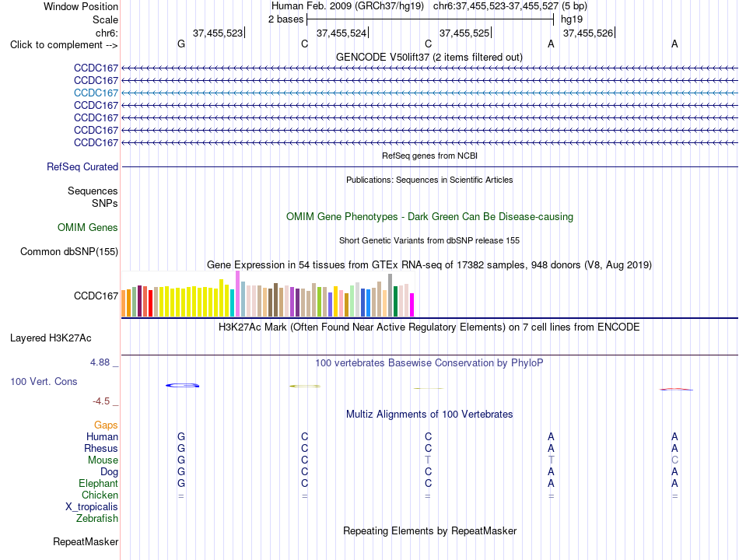The image size is (739, 560).
Task: Click 'Multiz Alignments of 100 Vertebrates' title
Action: pos(429,415)
